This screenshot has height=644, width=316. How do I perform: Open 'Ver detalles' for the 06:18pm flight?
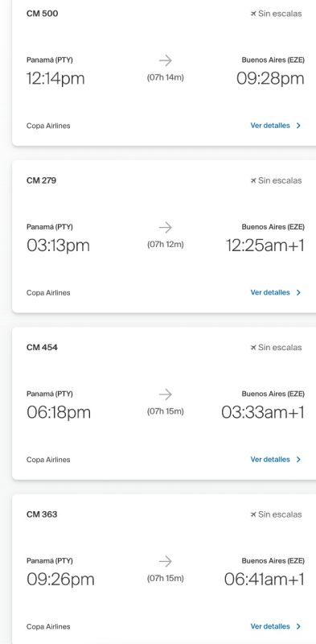270,460
